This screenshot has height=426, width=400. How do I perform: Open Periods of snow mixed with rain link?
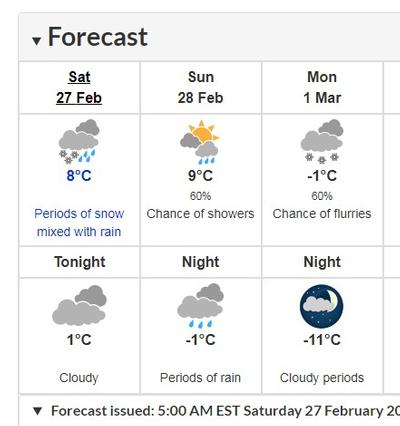[x=79, y=223]
